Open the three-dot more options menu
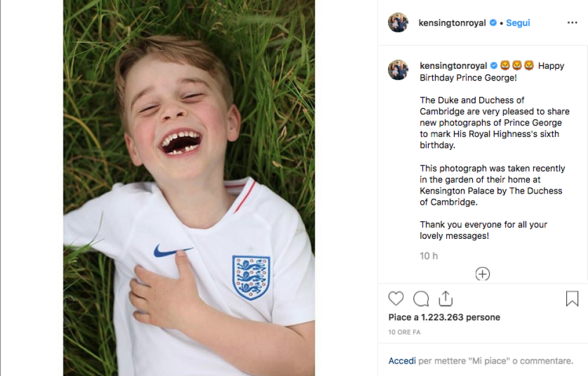 point(572,23)
